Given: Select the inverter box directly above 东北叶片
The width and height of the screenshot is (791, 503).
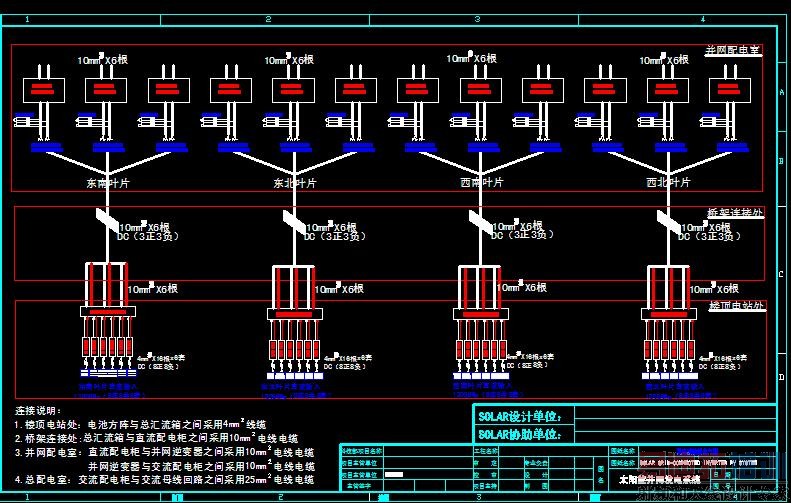Looking at the screenshot, I should click(x=293, y=90).
